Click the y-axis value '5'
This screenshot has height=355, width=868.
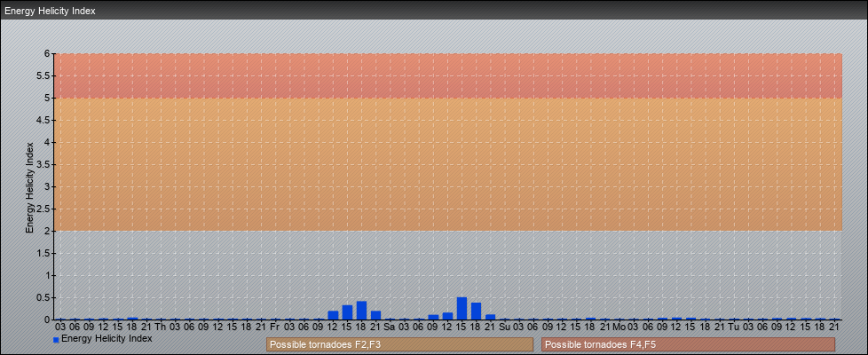pos(48,98)
